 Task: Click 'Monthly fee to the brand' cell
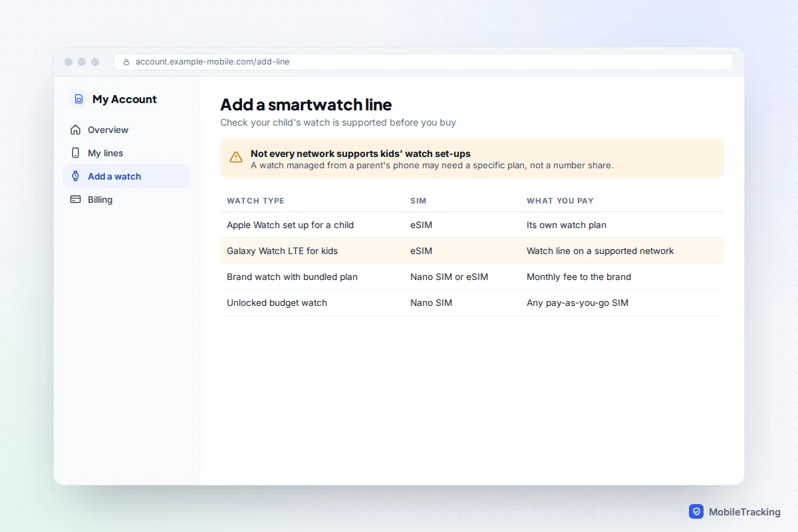[x=579, y=277]
